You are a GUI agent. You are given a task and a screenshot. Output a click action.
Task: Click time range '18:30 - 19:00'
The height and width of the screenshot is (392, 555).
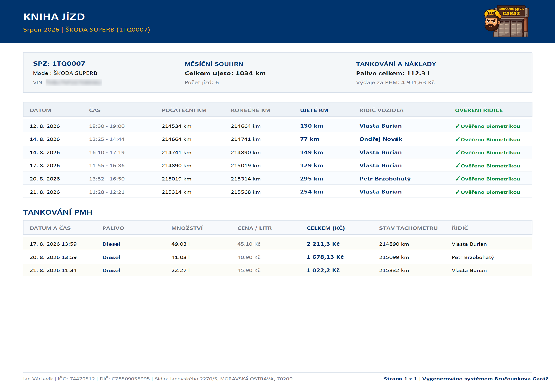(x=107, y=126)
